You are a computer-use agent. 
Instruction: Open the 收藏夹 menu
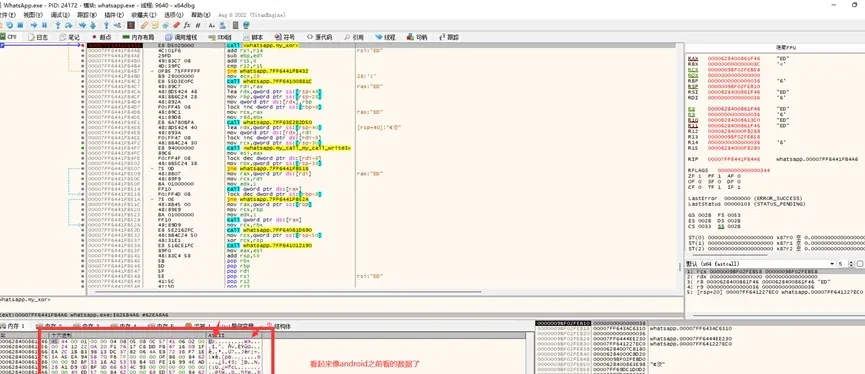[x=143, y=15]
